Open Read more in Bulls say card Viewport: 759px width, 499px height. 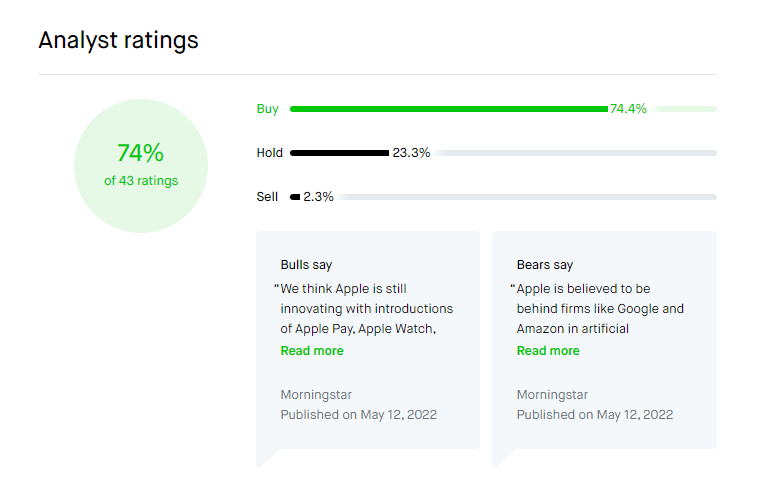click(x=312, y=351)
